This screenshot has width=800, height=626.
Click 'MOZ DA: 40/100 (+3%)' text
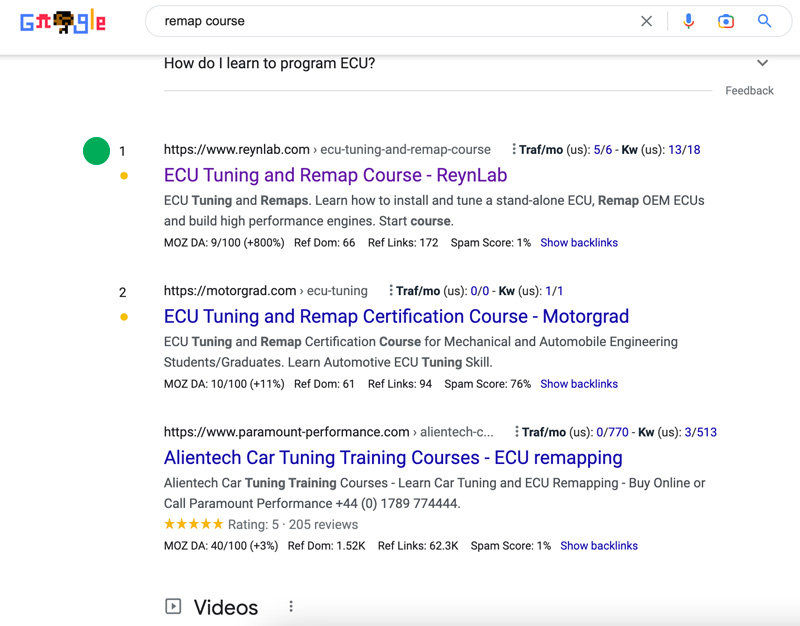tap(221, 546)
